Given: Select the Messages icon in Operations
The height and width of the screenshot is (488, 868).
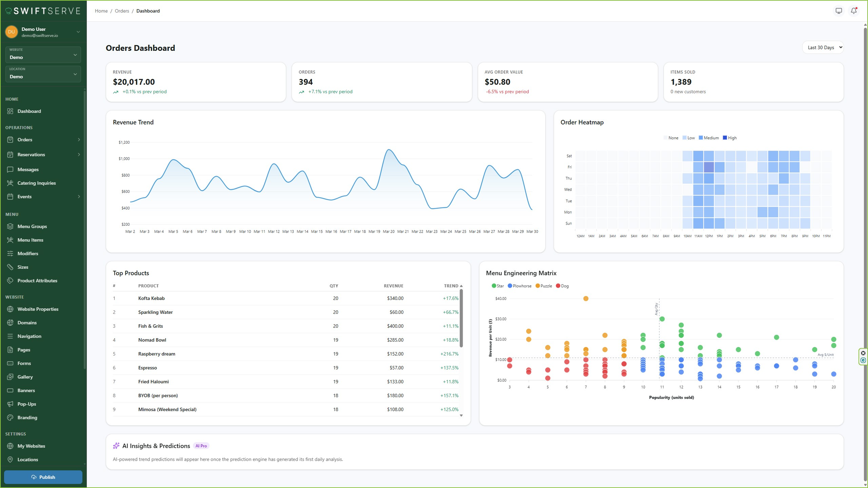Looking at the screenshot, I should pos(10,169).
